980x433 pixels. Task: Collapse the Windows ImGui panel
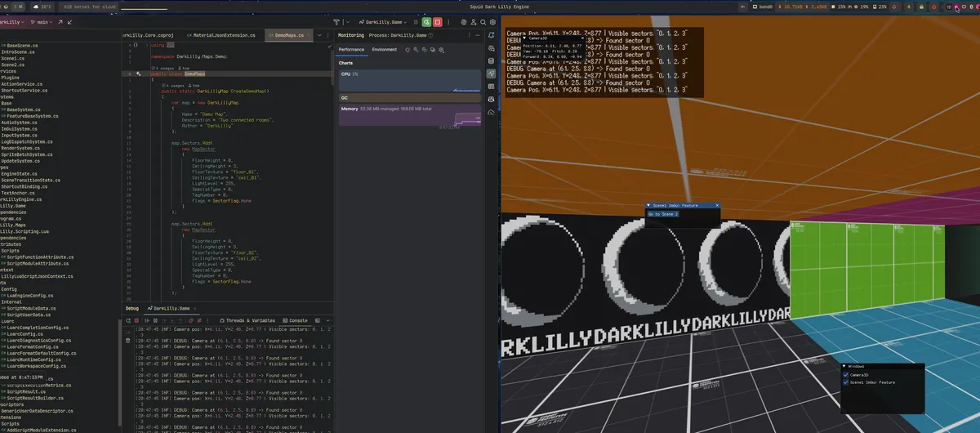844,366
